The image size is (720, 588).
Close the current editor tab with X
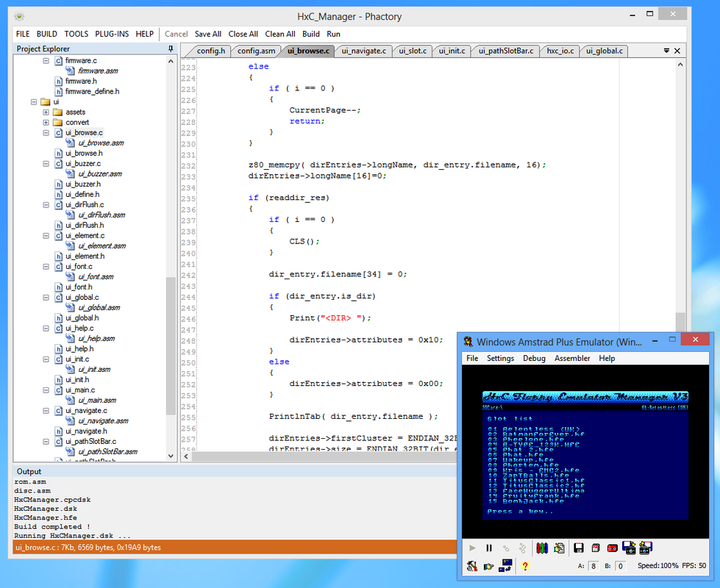tap(677, 51)
